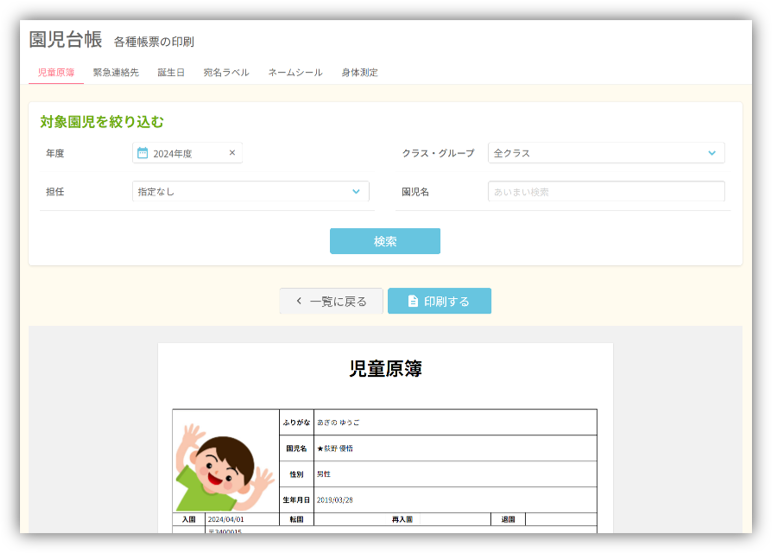Click the 性別 value 男性
772x553 pixels.
click(323, 474)
